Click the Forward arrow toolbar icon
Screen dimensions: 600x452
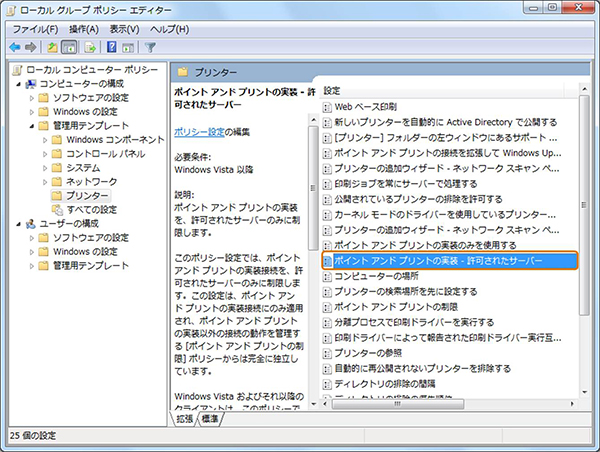31,46
